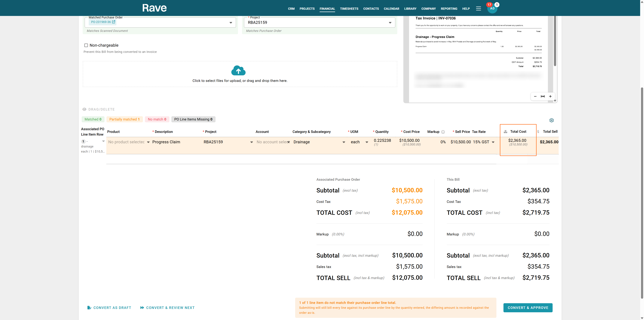Click the file upload drop zone text
The image size is (644, 320).
click(x=240, y=81)
